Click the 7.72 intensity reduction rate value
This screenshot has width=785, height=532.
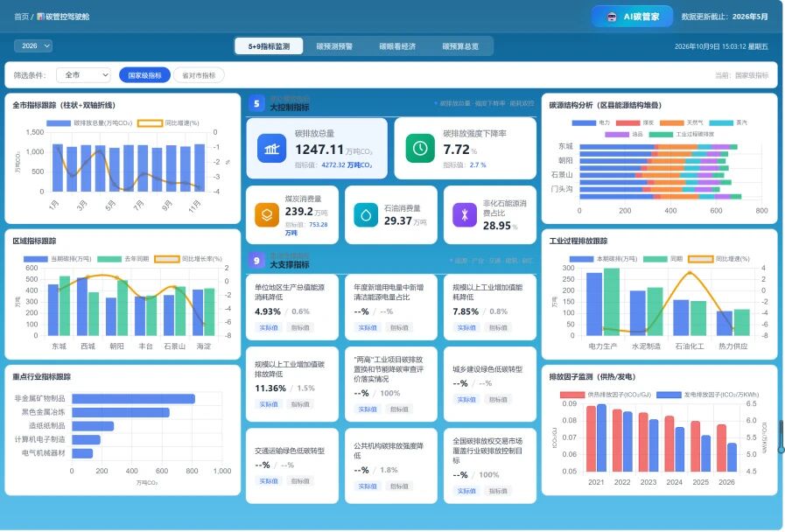click(x=457, y=150)
